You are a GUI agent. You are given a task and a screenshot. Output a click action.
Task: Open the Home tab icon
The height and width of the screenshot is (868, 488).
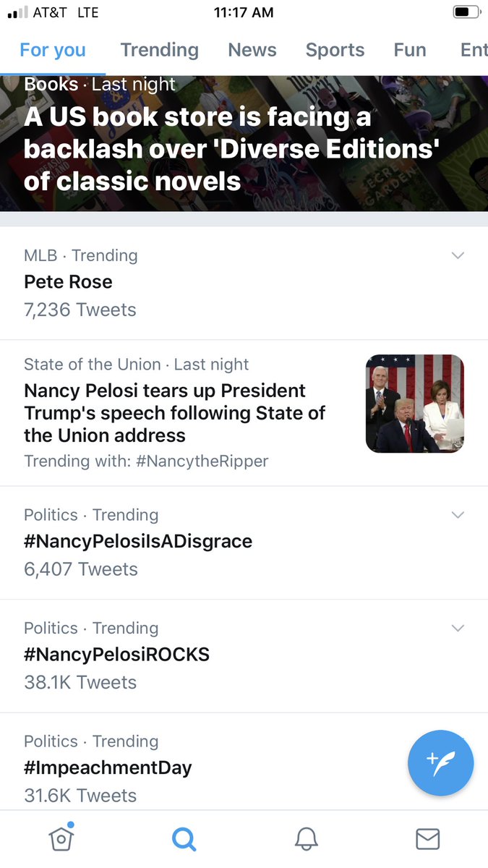coord(61,839)
